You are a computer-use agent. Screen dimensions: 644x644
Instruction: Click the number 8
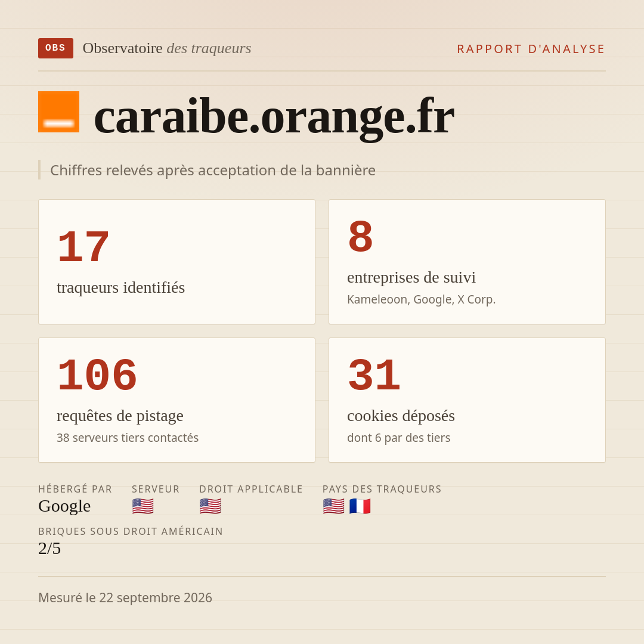(x=360, y=237)
